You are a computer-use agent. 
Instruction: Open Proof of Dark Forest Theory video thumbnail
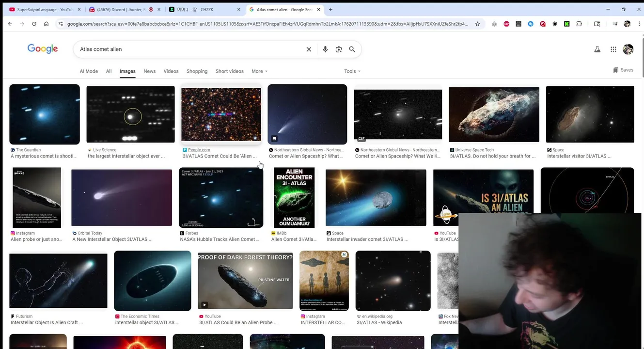coord(245,281)
